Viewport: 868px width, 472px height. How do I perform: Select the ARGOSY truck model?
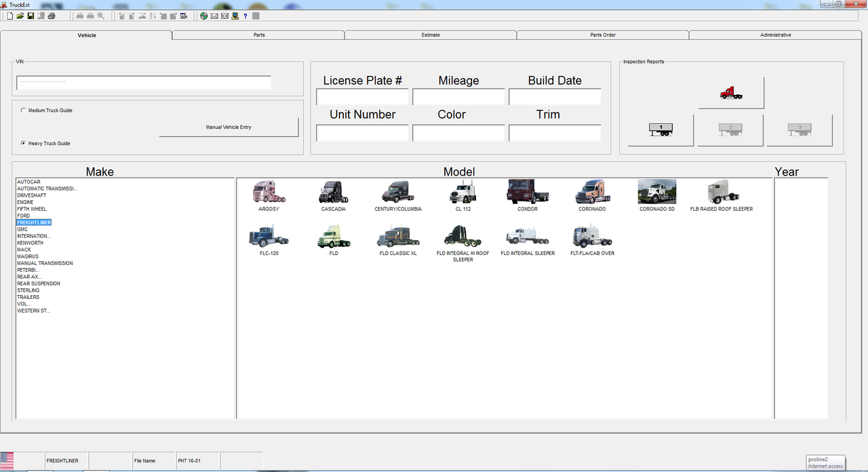click(269, 196)
